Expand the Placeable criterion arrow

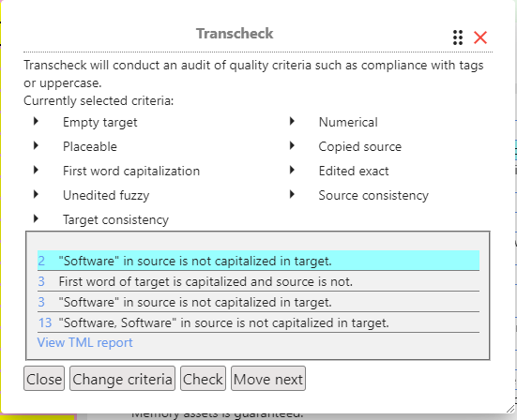pos(36,146)
